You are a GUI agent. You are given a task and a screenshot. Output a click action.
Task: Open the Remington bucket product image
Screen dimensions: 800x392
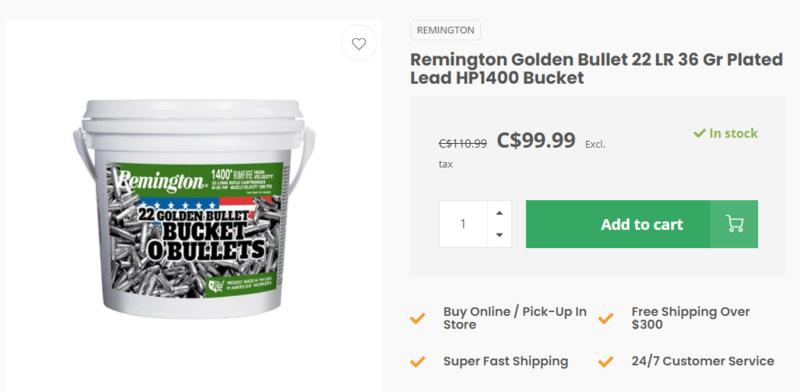(x=194, y=208)
